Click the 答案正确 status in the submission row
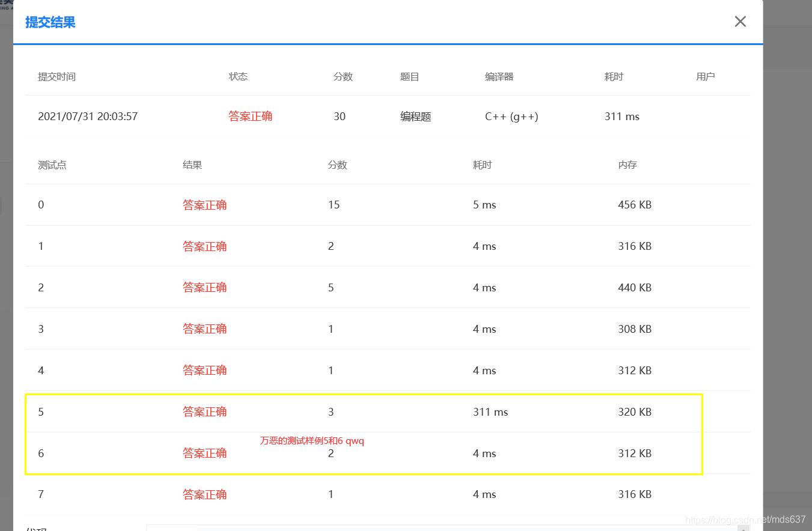 click(x=251, y=116)
